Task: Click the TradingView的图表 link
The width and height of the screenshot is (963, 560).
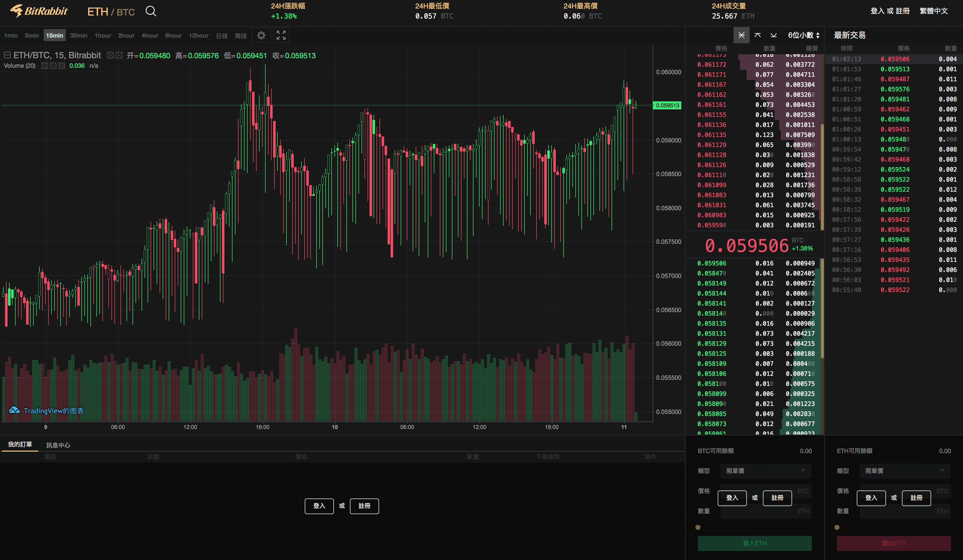Action: click(x=53, y=411)
